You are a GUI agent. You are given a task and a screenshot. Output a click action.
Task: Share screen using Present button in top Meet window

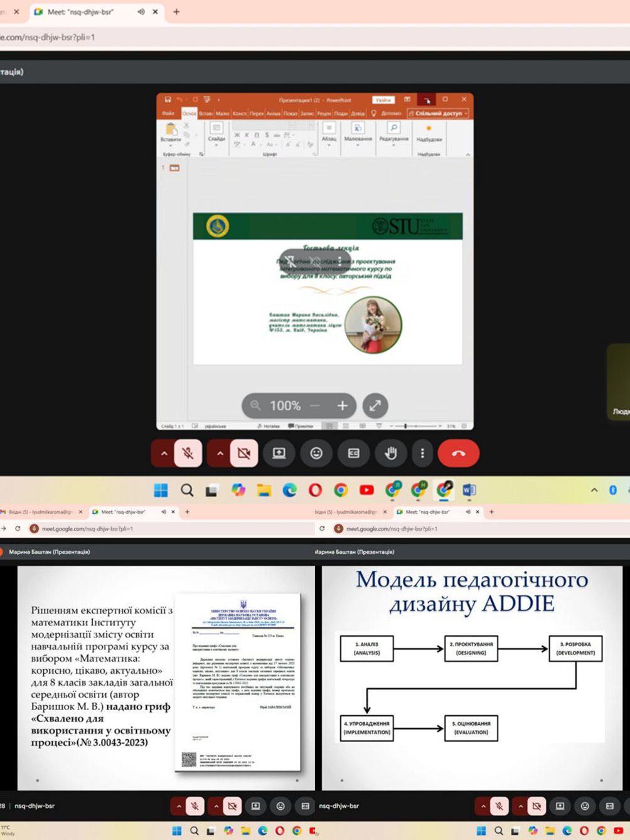pyautogui.click(x=279, y=453)
